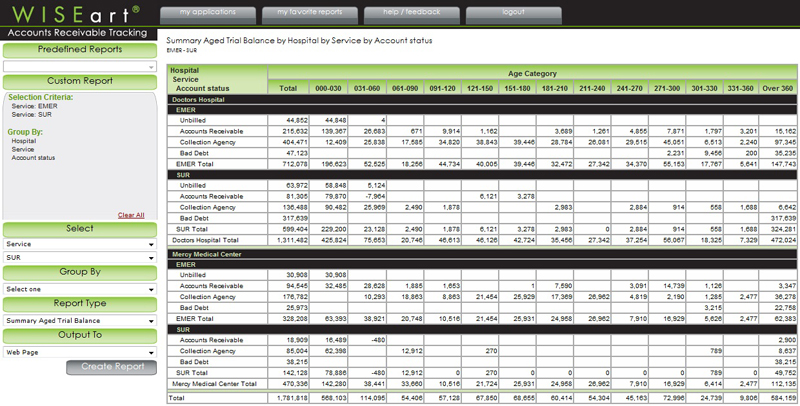The image size is (800, 406).
Task: Click the value 142,128 in SUR Total
Action: tap(295, 373)
